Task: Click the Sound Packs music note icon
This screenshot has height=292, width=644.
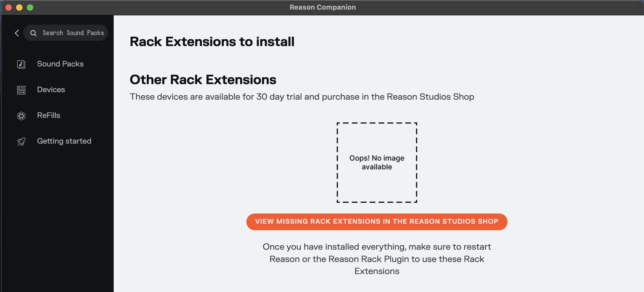Action: 21,64
